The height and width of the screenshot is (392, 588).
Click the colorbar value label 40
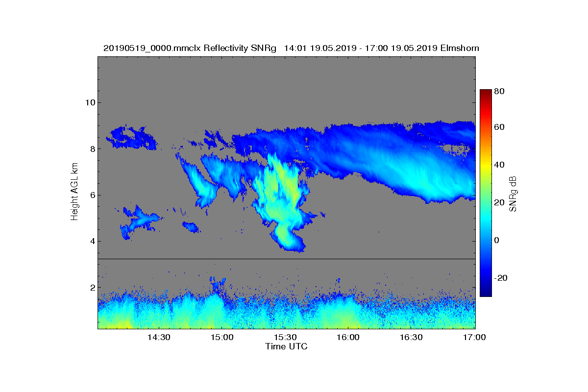click(x=499, y=165)
